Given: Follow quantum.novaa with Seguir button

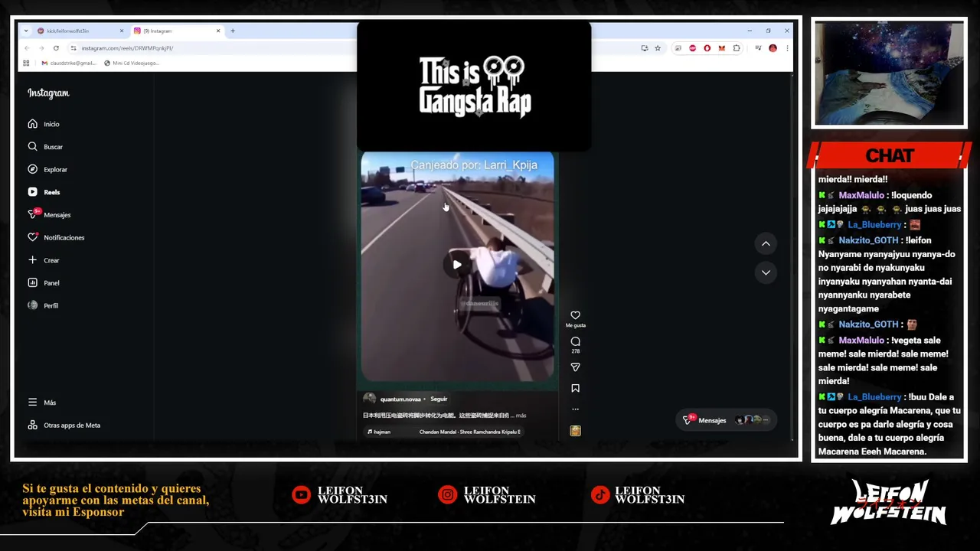Looking at the screenshot, I should (x=439, y=399).
